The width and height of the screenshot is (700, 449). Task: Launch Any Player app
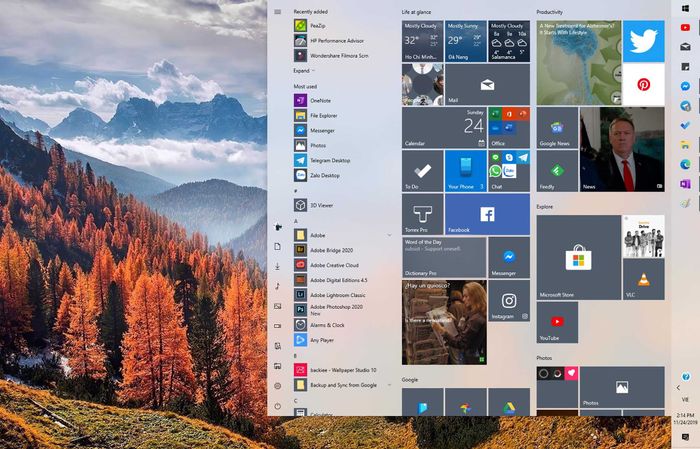342,340
